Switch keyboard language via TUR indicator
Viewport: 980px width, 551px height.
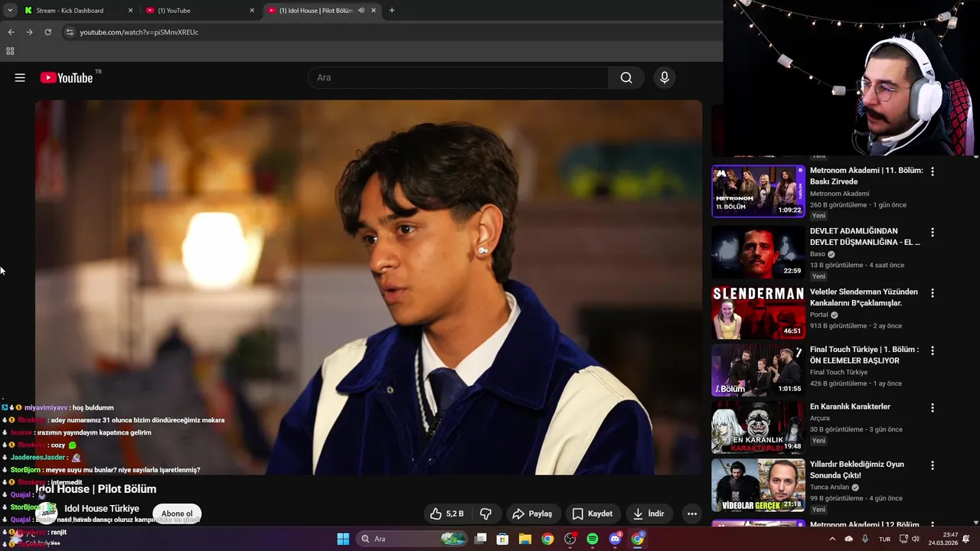(x=884, y=539)
